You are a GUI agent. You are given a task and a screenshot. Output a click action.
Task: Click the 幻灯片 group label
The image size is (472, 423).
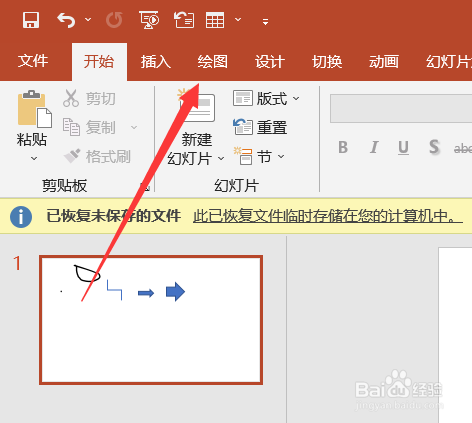pyautogui.click(x=236, y=185)
